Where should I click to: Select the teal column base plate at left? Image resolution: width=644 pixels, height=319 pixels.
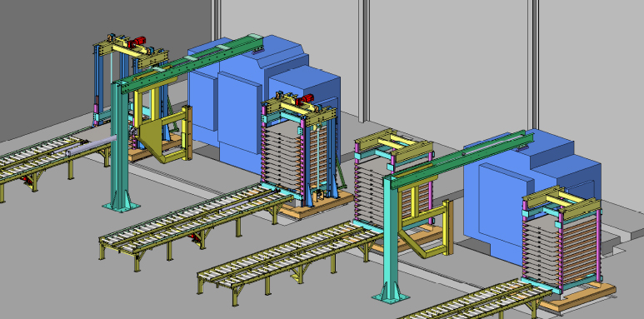(121, 206)
